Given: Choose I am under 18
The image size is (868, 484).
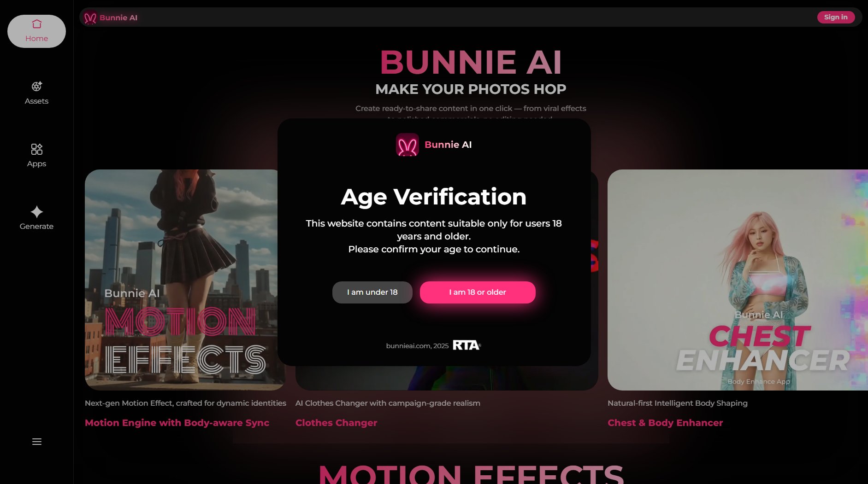Looking at the screenshot, I should (372, 292).
